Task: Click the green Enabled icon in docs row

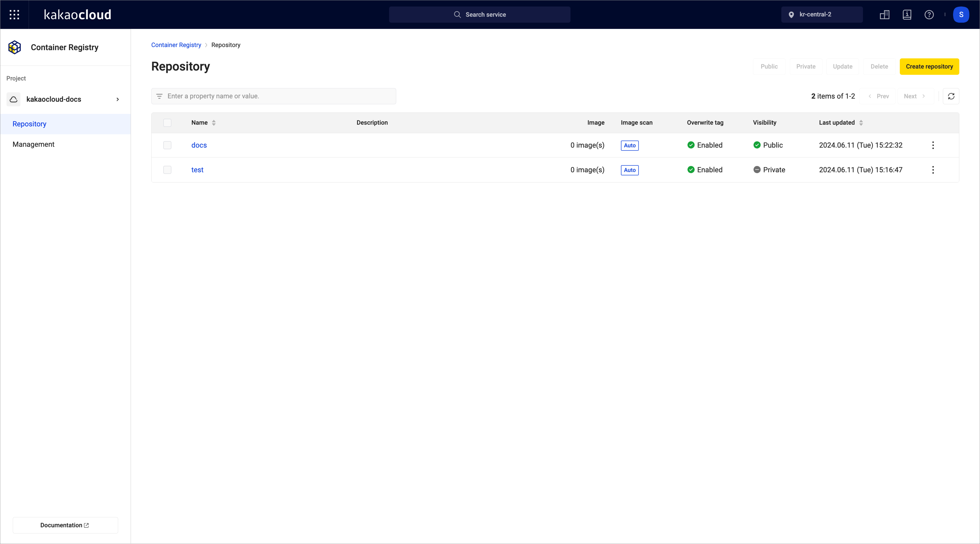Action: (691, 145)
